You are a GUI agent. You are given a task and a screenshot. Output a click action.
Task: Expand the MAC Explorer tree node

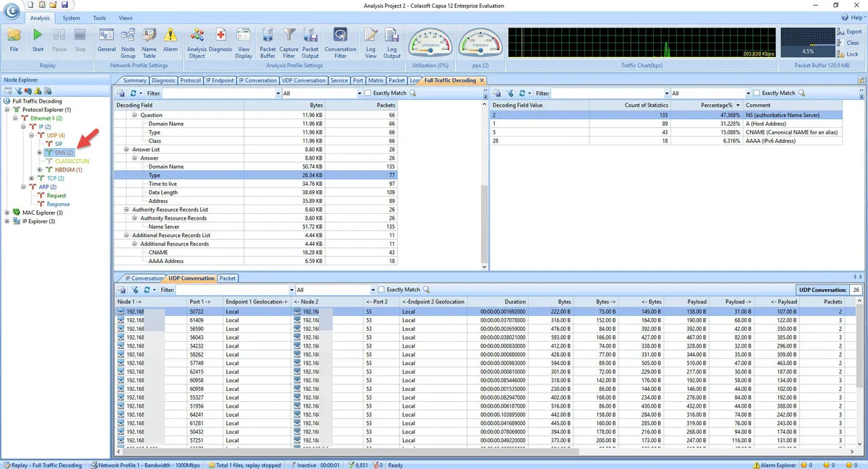(7, 212)
